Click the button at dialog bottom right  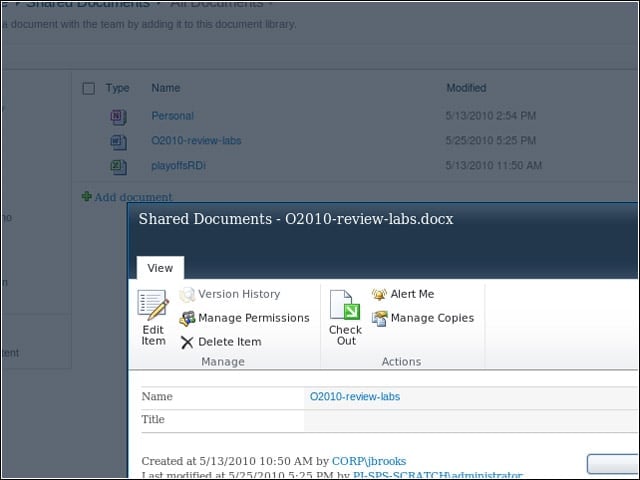pos(613,464)
